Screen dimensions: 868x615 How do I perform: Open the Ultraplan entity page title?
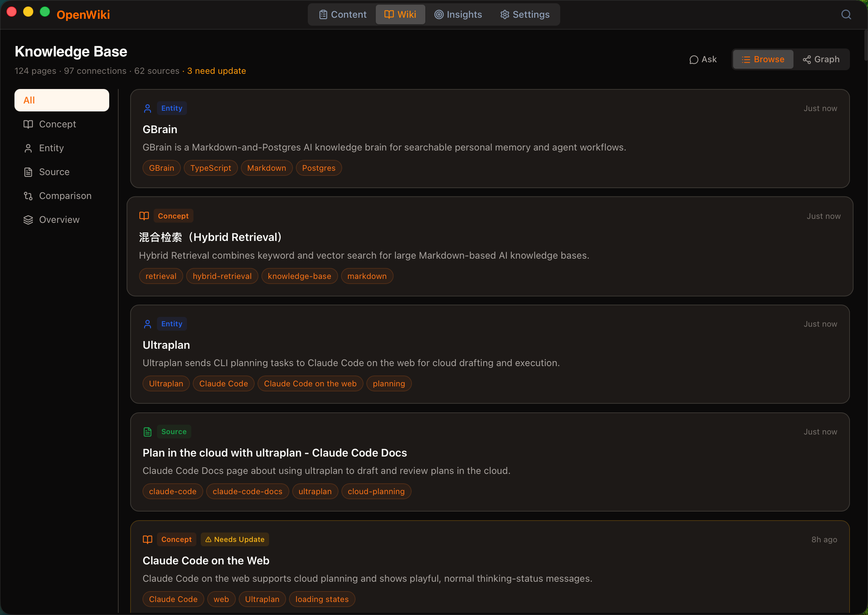click(166, 345)
